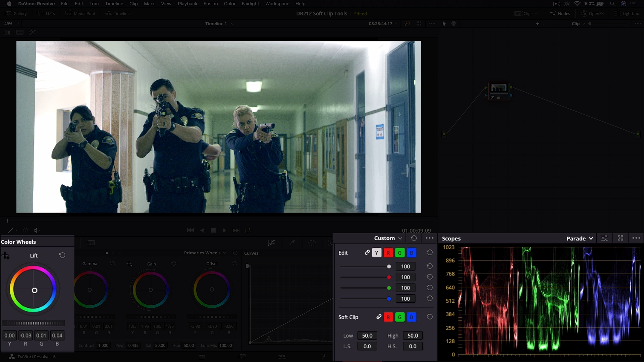Reset the red intensity slider
Viewport: 644px width, 362px height.
pyautogui.click(x=429, y=277)
